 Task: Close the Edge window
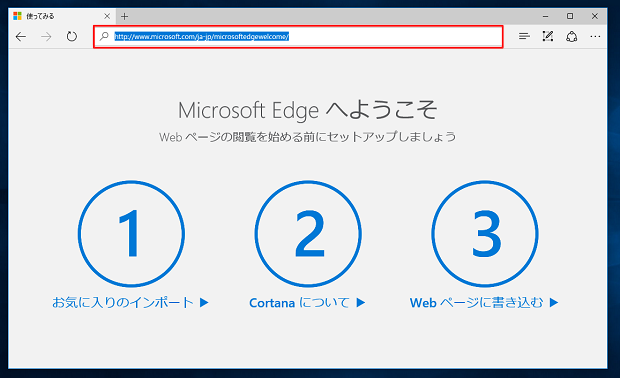(595, 16)
